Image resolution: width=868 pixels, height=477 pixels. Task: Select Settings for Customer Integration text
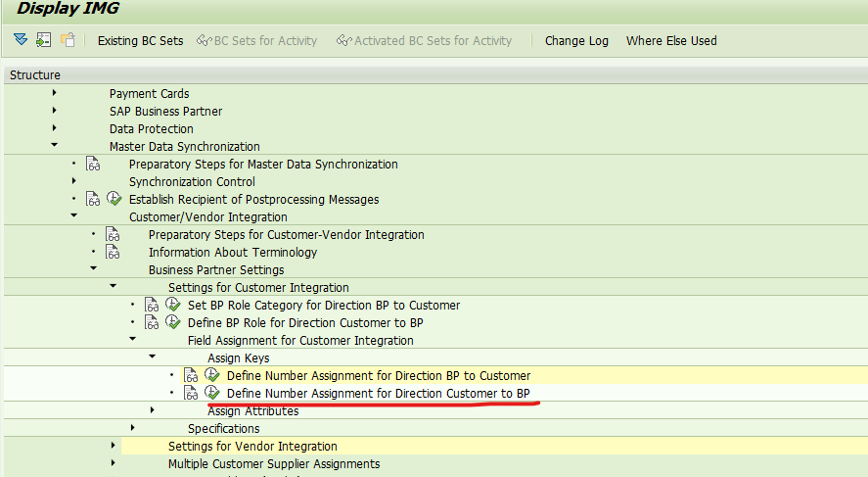coord(258,288)
